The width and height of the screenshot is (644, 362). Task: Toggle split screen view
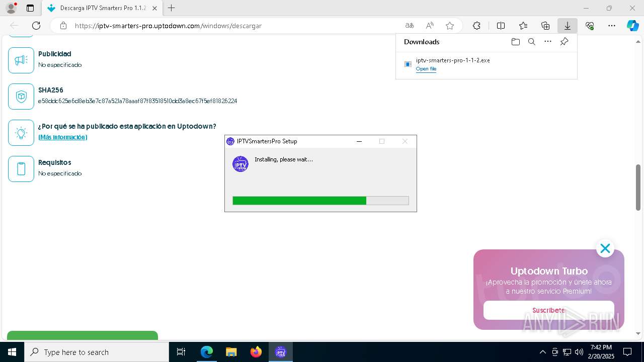(501, 26)
